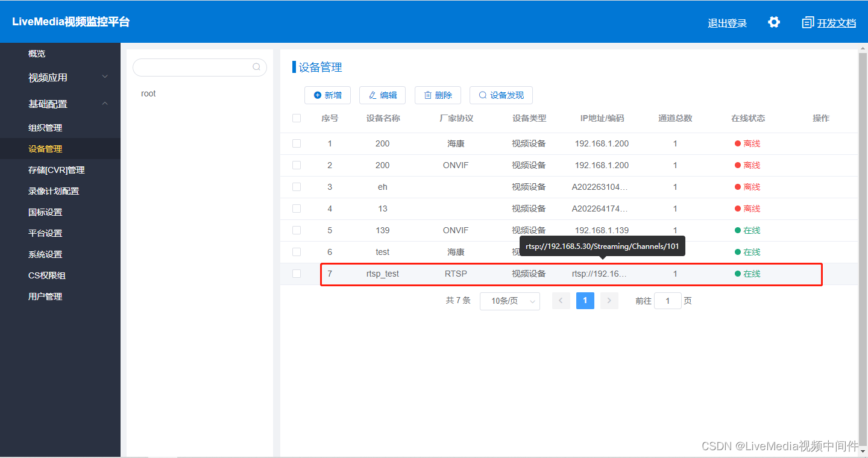This screenshot has height=458, width=868.
Task: Select checkbox for device eh
Action: point(297,187)
